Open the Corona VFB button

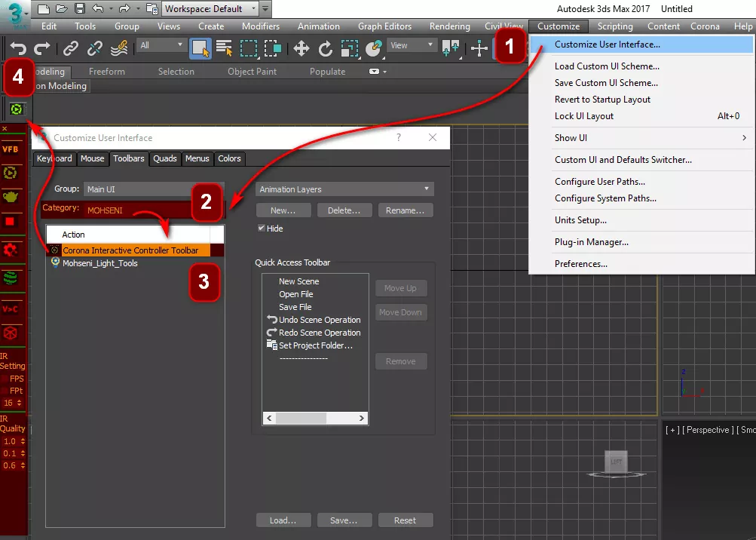tap(11, 149)
